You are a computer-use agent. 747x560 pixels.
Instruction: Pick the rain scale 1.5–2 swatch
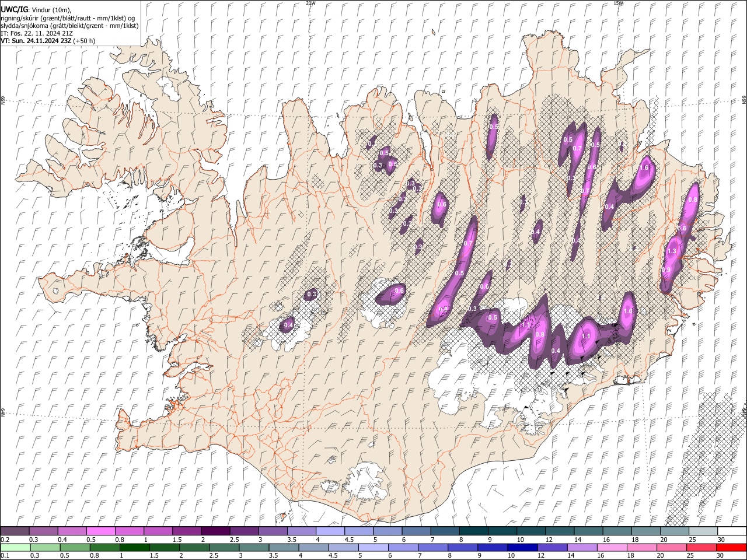coord(165,548)
